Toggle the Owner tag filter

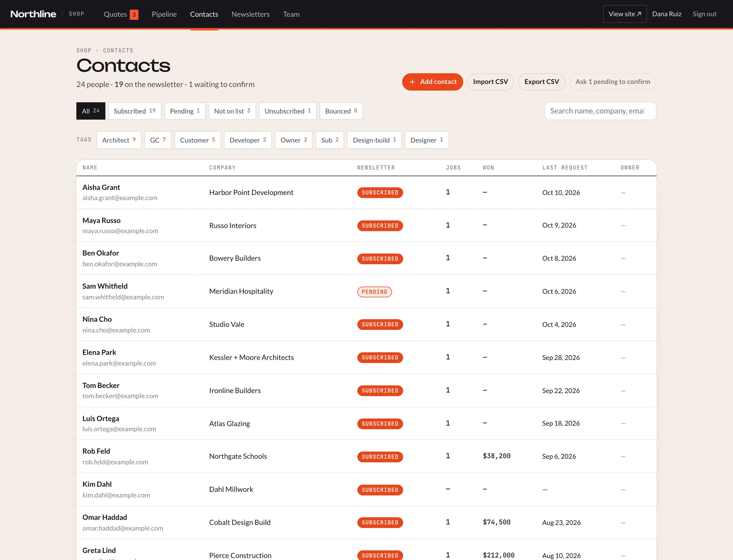coord(294,140)
